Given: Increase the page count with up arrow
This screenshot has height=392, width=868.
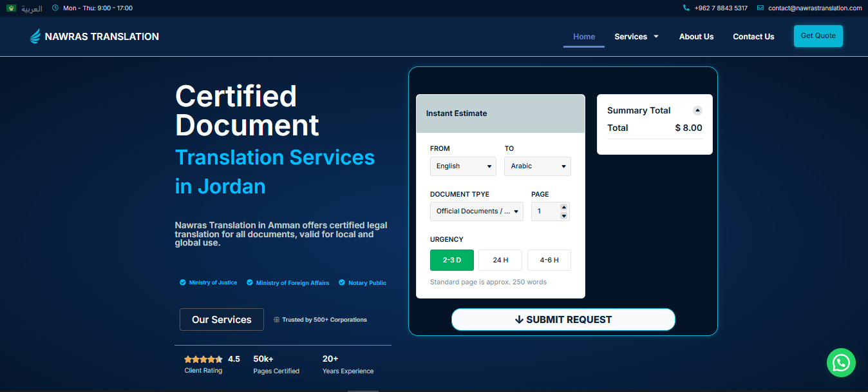Looking at the screenshot, I should pyautogui.click(x=564, y=208).
